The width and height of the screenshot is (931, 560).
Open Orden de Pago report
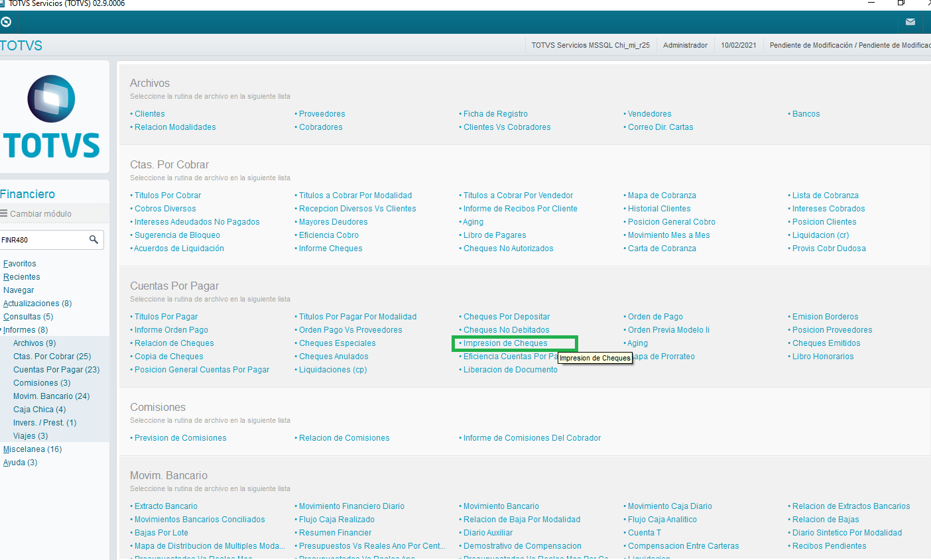point(655,317)
